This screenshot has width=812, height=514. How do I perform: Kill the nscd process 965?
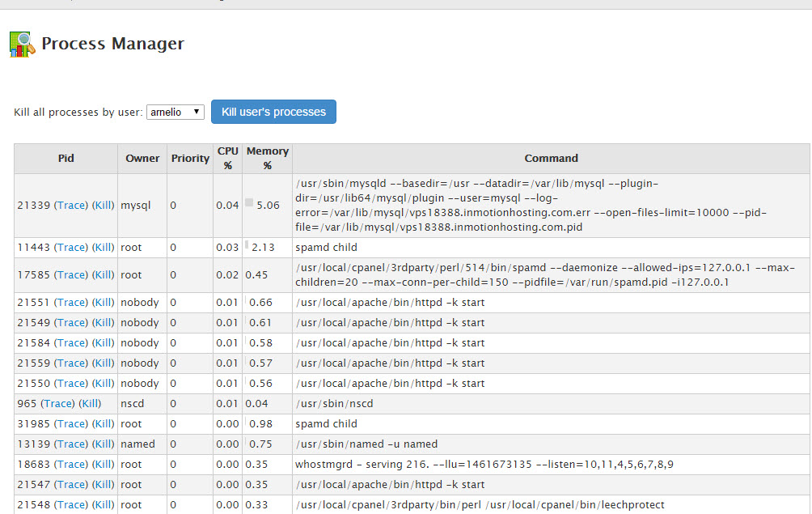click(91, 404)
